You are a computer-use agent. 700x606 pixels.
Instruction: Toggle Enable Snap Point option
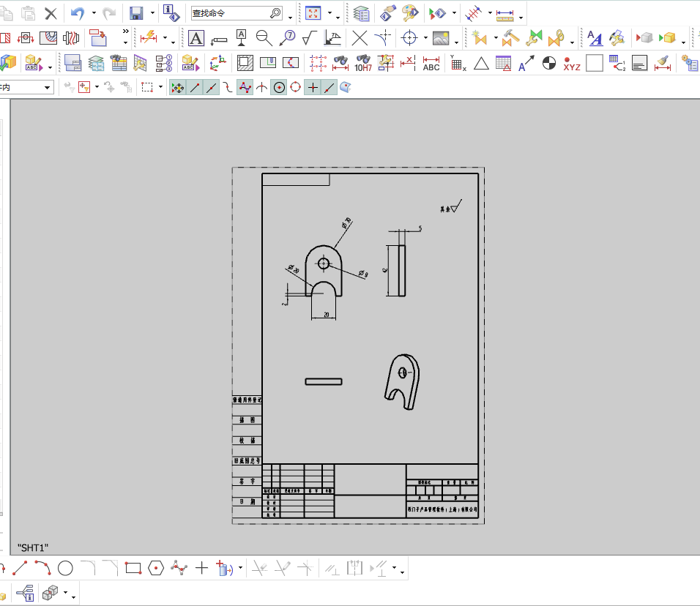tap(177, 88)
